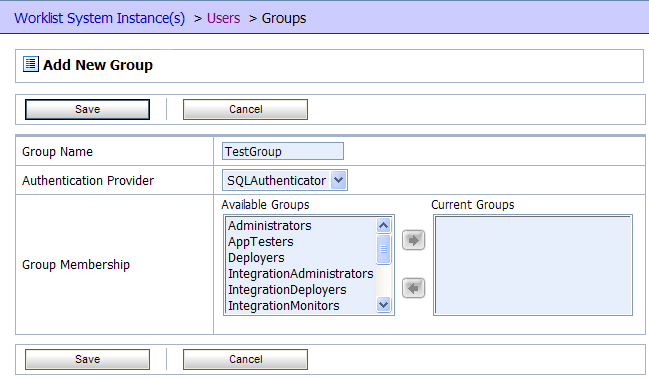Screen dimensions: 649x379
Task: Click right arrow to add group
Action: pos(413,240)
